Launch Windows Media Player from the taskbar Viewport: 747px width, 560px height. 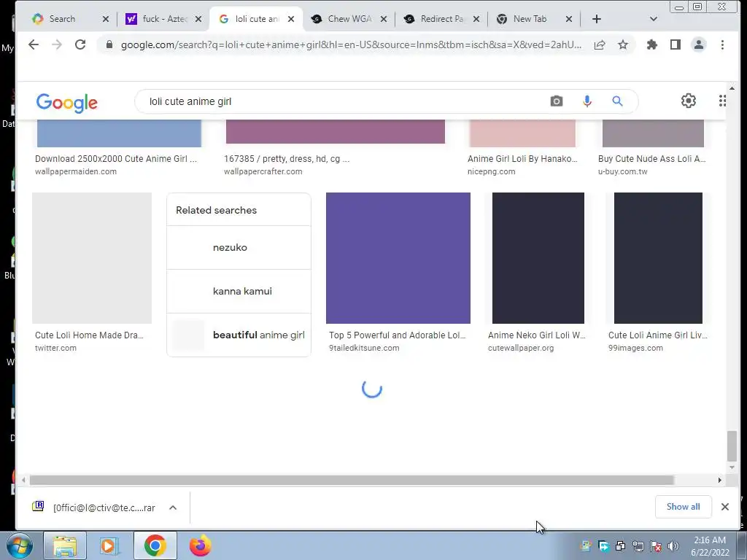click(109, 545)
